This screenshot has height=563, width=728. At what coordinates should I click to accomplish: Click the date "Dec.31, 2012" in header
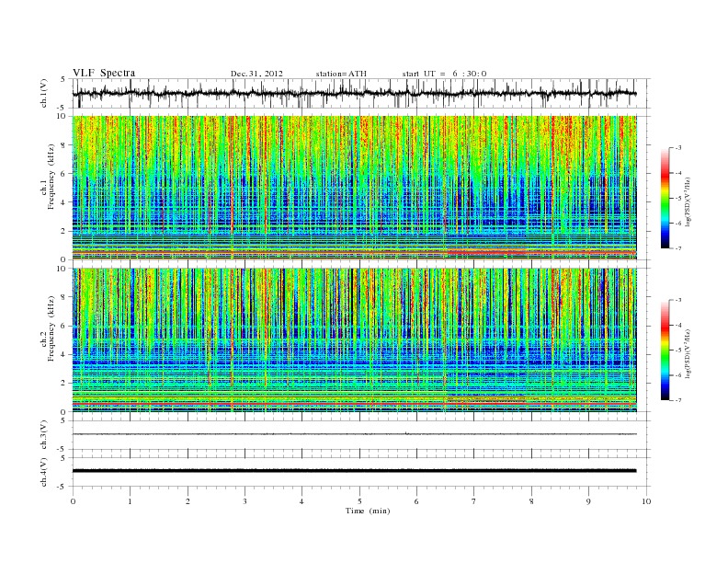pos(256,74)
